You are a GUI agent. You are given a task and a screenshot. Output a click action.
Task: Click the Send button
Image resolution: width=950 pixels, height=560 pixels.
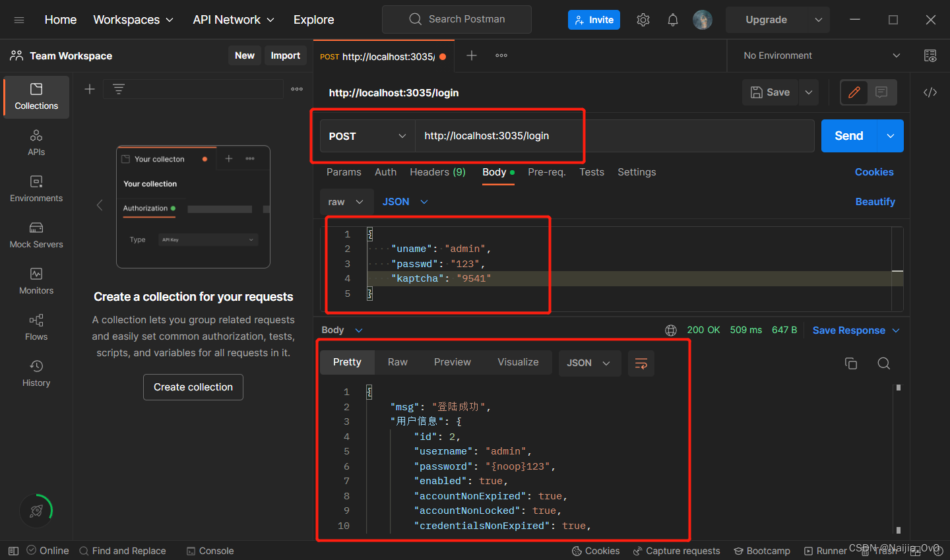(x=849, y=136)
